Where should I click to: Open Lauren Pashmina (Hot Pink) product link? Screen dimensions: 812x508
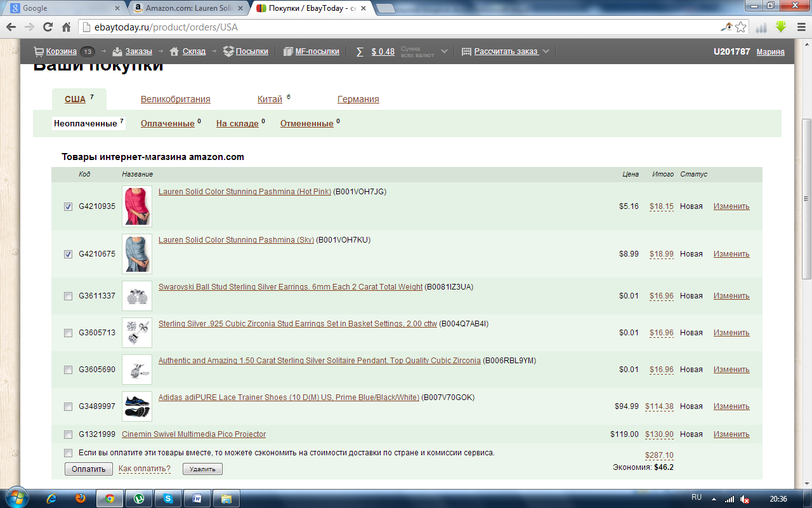pyautogui.click(x=245, y=192)
